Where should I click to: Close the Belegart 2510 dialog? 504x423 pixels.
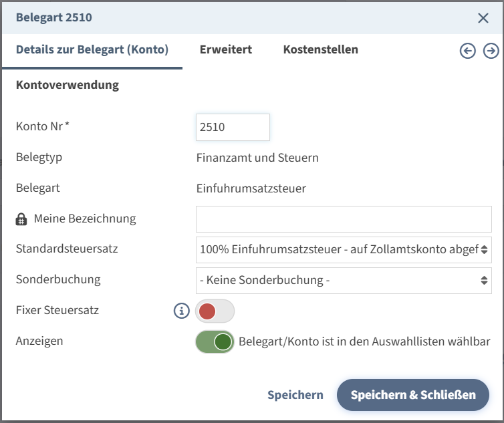483,18
